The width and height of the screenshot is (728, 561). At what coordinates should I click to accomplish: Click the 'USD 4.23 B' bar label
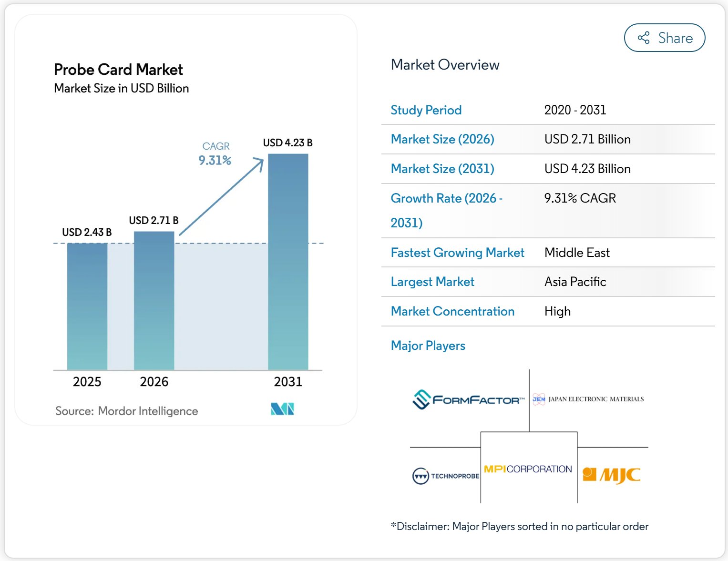point(287,143)
